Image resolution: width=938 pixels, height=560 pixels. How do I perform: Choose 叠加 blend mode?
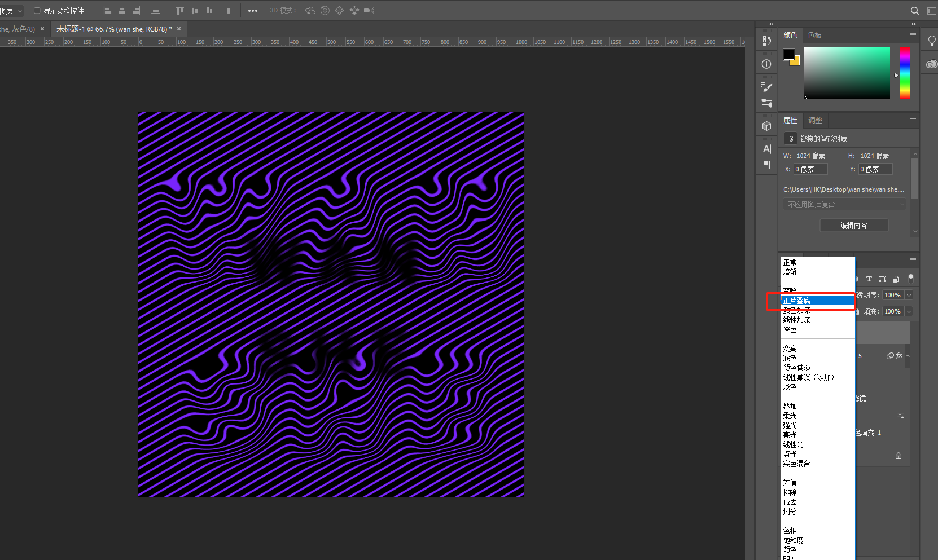[818, 406]
